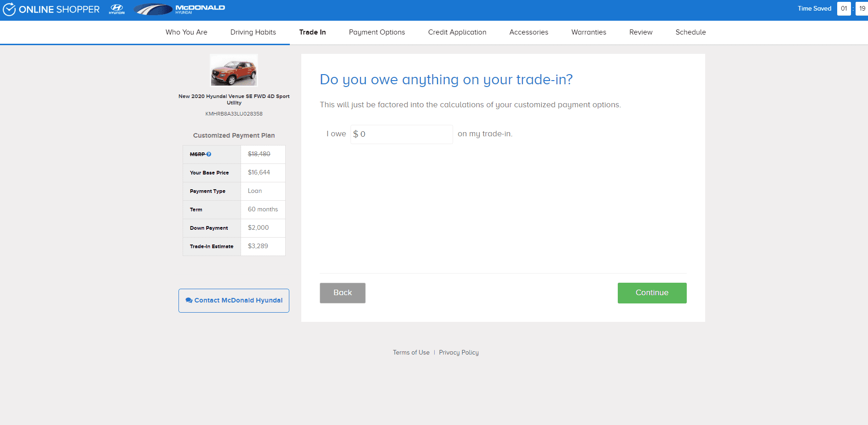Go to the Review tab
868x425 pixels.
pyautogui.click(x=641, y=32)
